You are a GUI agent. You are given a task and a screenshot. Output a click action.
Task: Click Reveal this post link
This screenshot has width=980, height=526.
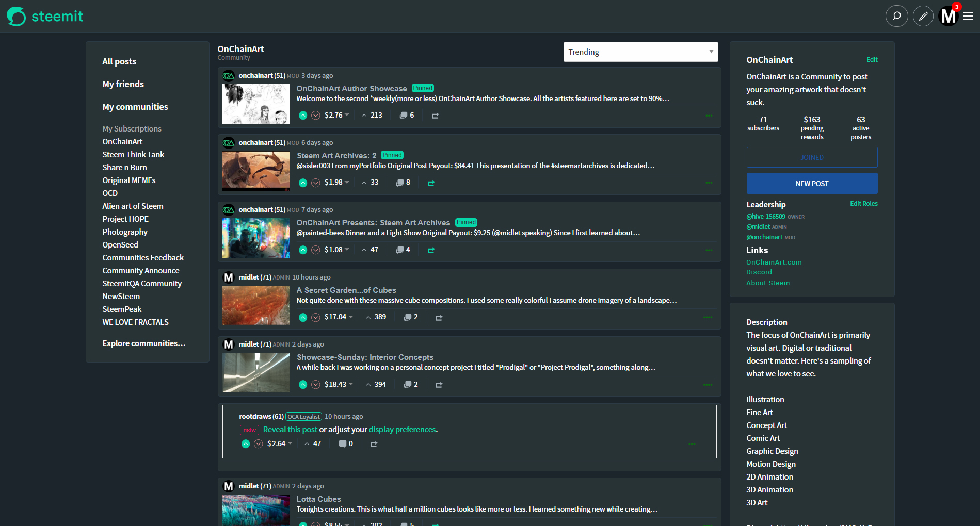coord(290,430)
